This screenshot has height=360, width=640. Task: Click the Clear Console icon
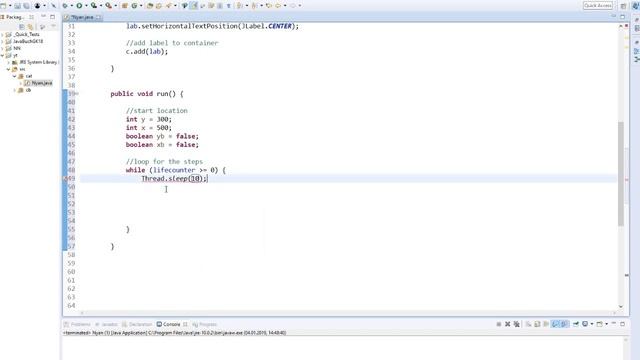tap(528, 324)
